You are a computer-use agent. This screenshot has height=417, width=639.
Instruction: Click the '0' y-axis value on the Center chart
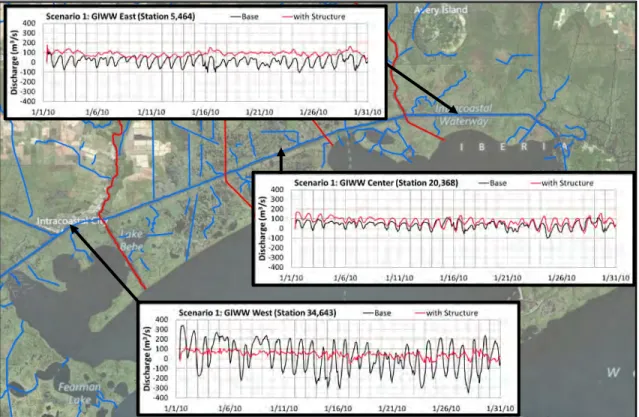coord(281,228)
